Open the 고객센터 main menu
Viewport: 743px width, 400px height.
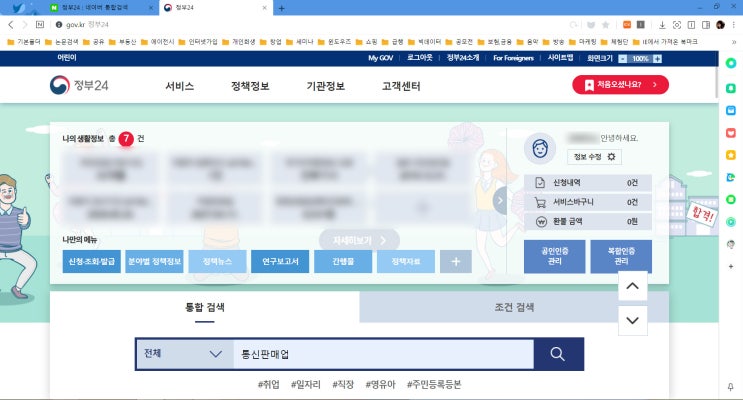pos(401,86)
